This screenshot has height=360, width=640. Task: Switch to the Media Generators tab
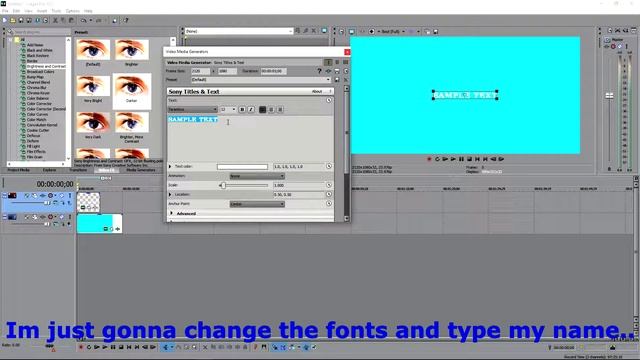click(x=141, y=170)
